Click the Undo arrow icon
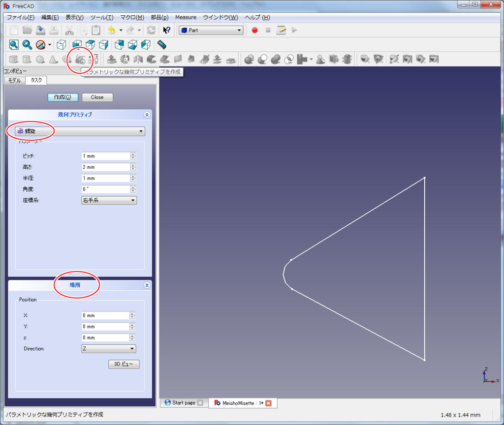 click(x=112, y=30)
